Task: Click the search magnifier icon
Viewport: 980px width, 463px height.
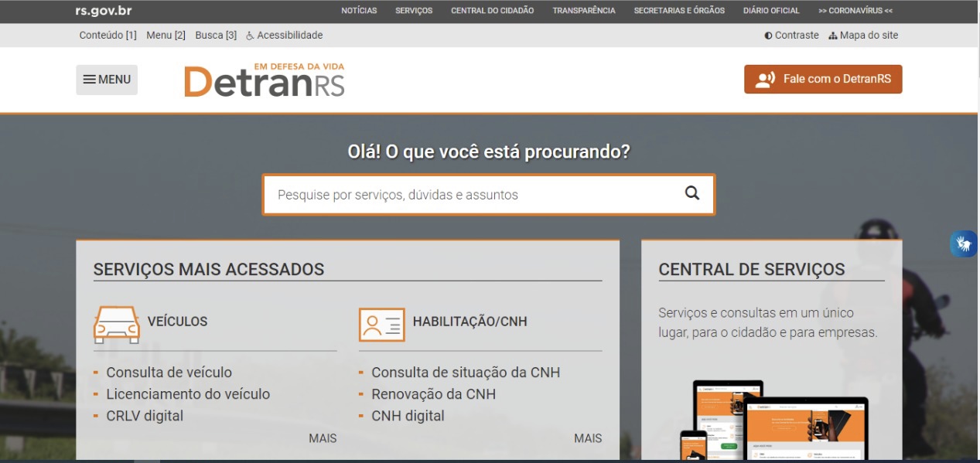Action: (692, 193)
